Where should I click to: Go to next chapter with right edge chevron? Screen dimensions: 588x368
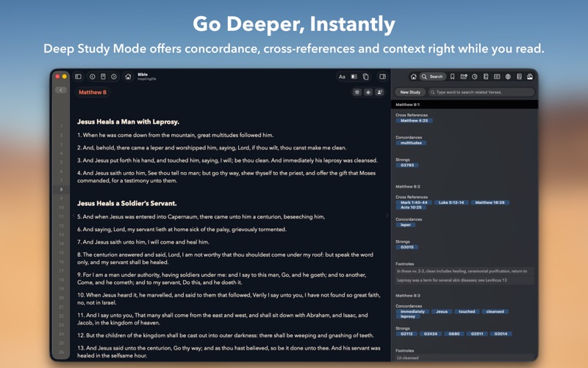click(x=387, y=216)
